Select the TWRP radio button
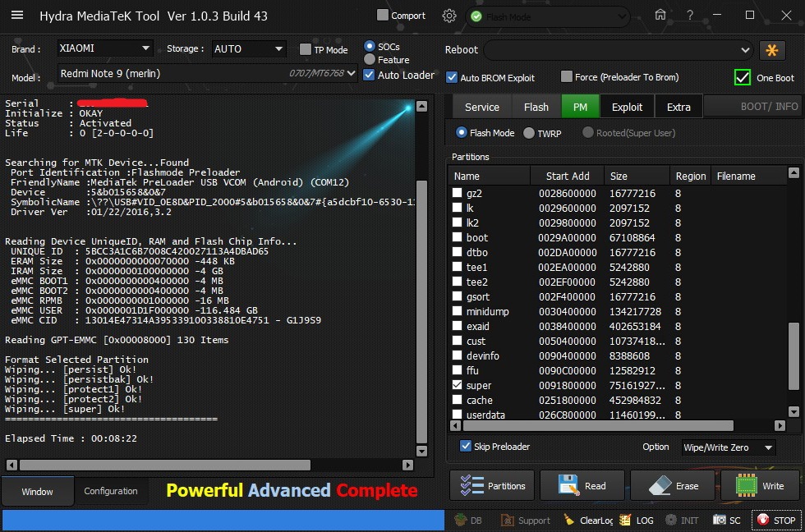Viewport: 805px width, 532px height. [x=529, y=133]
